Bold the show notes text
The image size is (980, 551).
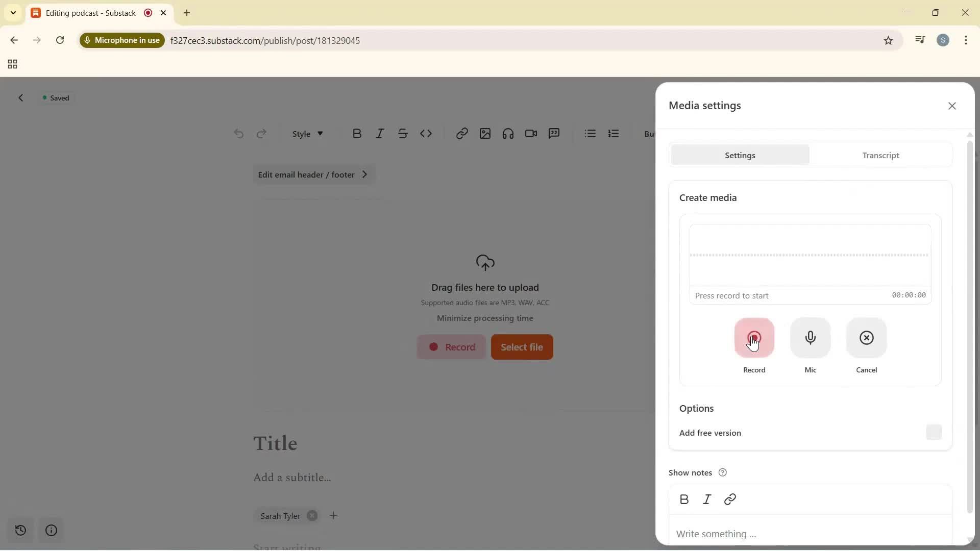(684, 499)
